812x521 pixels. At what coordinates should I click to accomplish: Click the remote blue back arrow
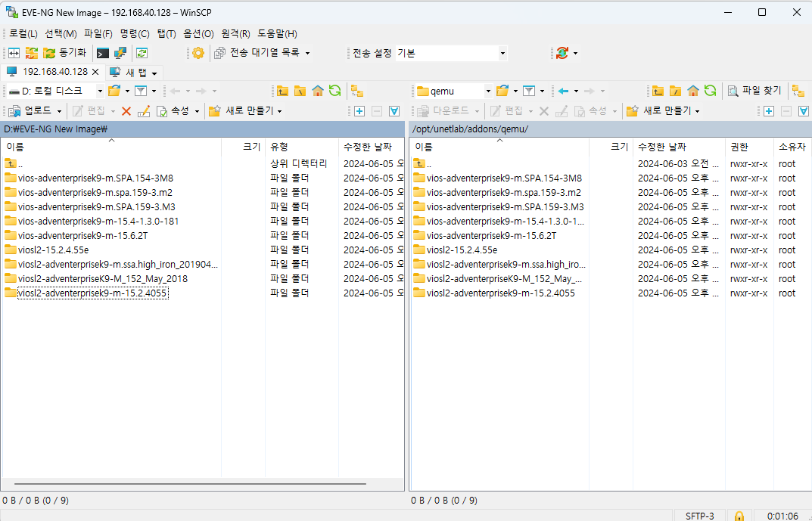pos(564,91)
